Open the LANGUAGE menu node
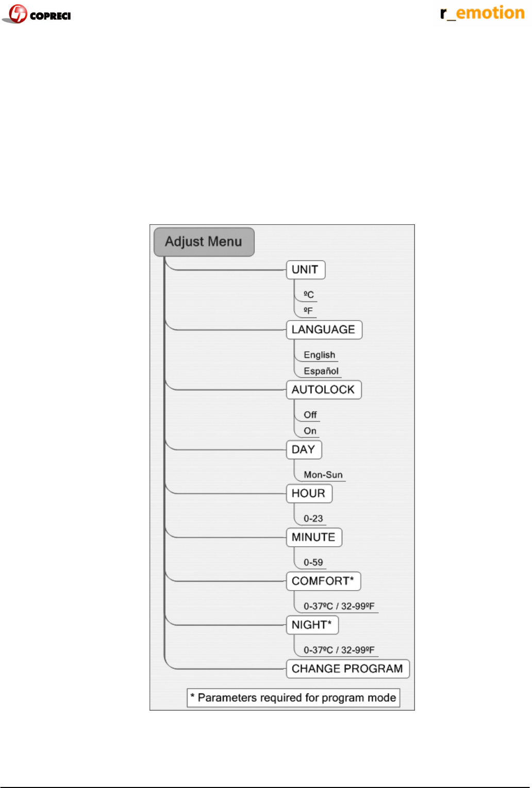 pos(324,330)
